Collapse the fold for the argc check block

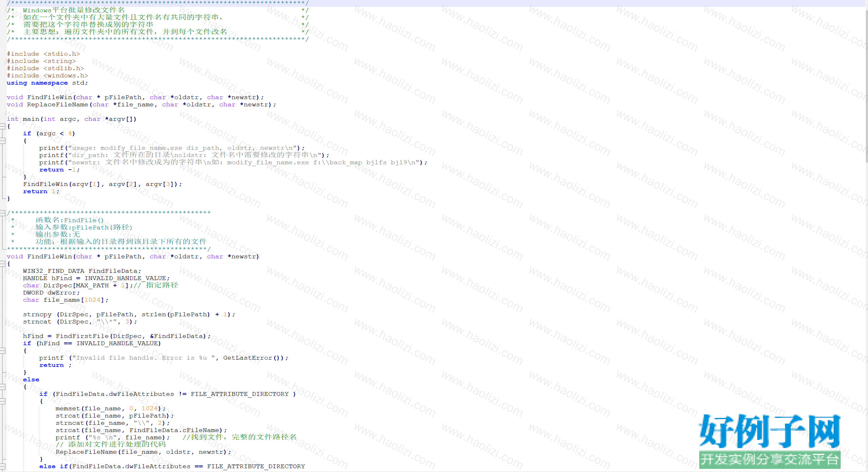(x=3, y=141)
